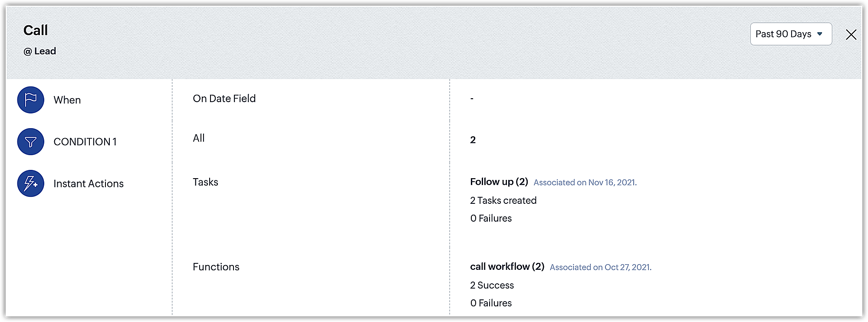This screenshot has height=322, width=868.
Task: Click the Tasks action type label
Action: coord(205,182)
